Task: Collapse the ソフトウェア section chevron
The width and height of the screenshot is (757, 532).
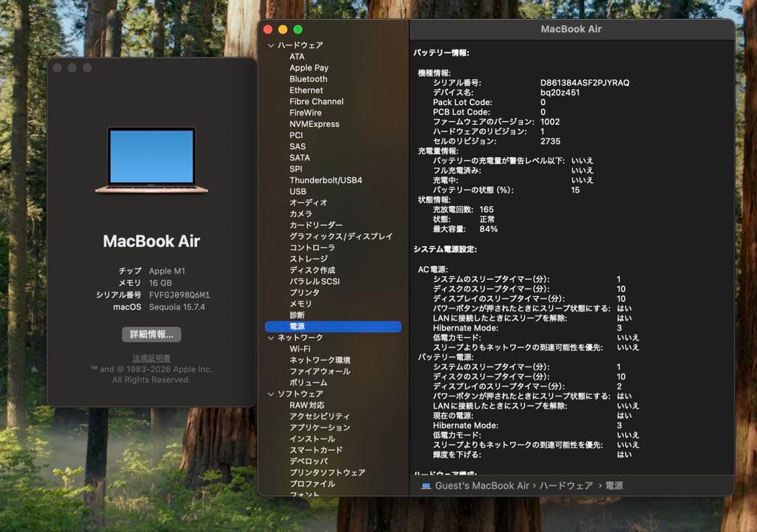Action: [271, 394]
